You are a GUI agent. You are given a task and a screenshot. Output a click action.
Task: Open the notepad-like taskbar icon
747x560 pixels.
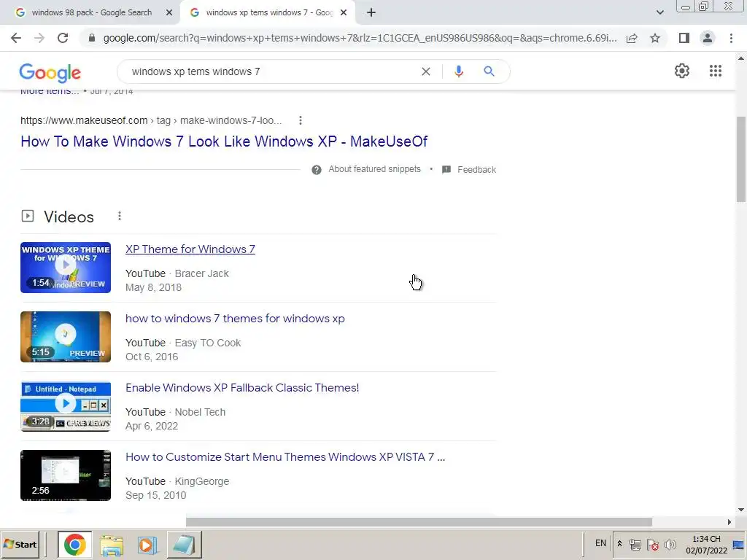(184, 545)
